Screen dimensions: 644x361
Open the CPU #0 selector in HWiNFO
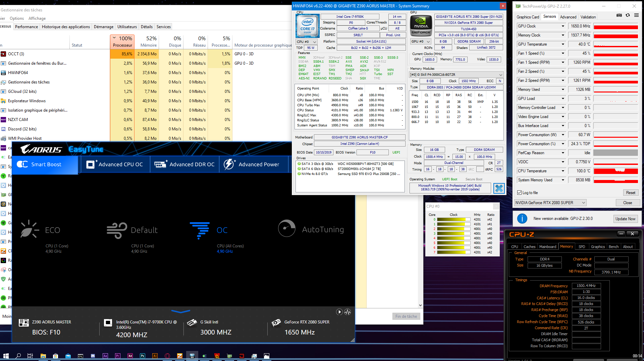point(307,42)
